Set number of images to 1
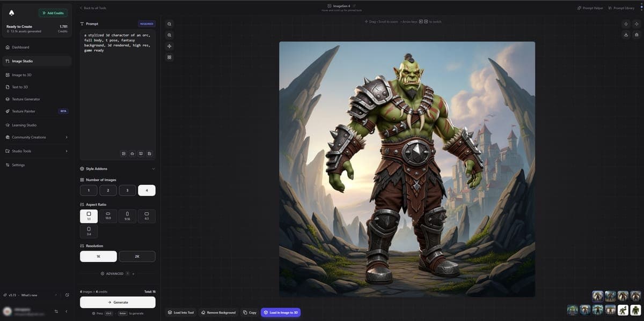 click(89, 190)
